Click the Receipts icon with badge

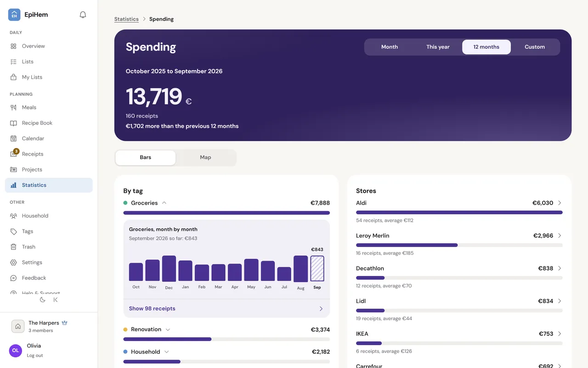[14, 154]
